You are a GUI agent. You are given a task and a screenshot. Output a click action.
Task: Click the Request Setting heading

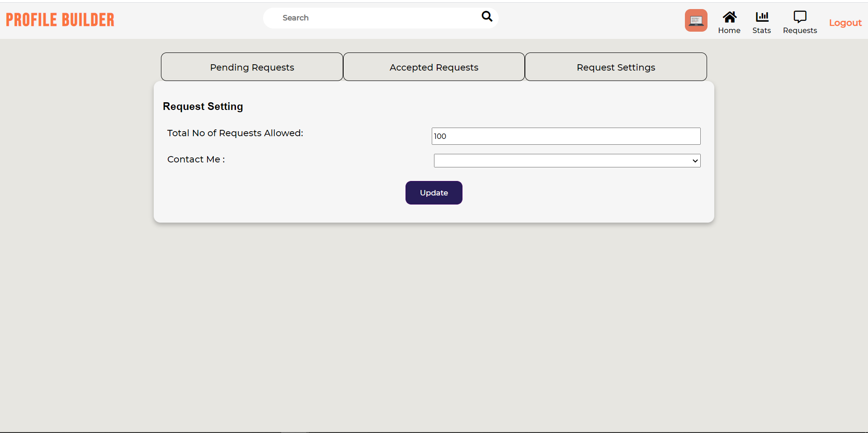203,106
